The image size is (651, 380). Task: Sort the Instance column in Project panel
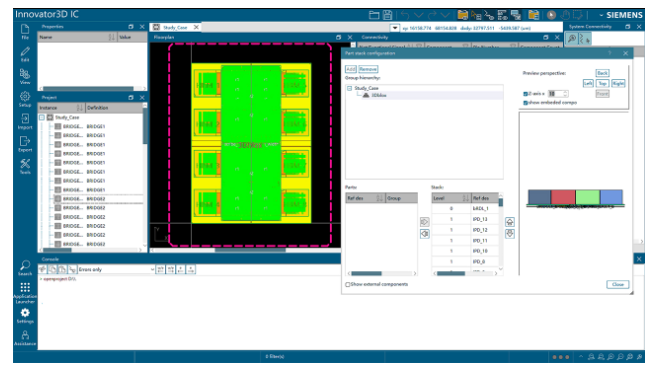tap(80, 108)
